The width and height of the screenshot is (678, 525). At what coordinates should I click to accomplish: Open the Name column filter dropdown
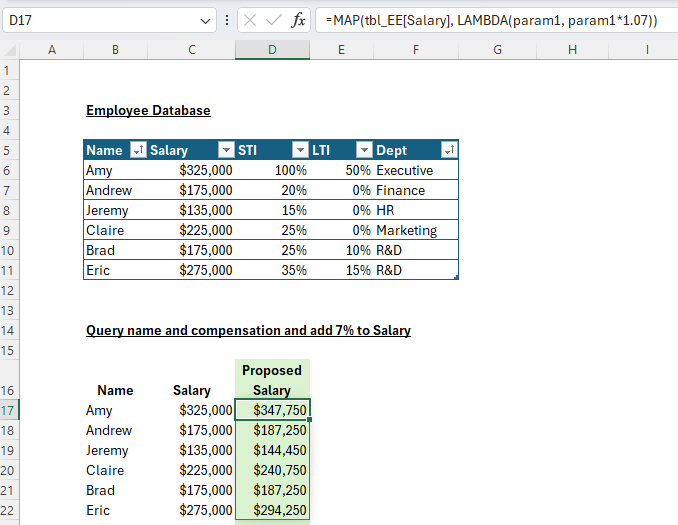pyautogui.click(x=138, y=150)
